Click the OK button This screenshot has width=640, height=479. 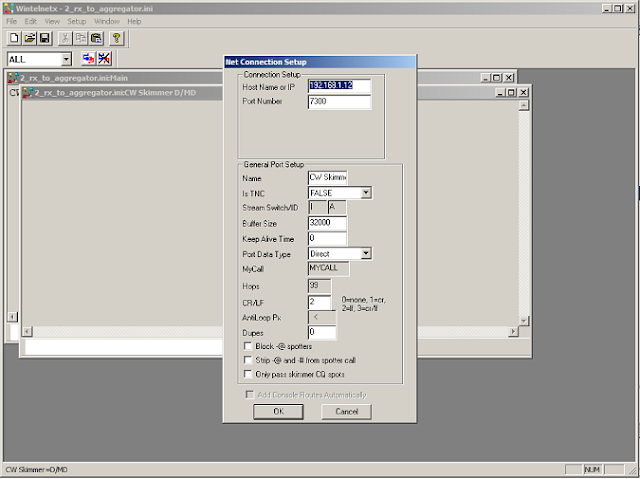[278, 412]
